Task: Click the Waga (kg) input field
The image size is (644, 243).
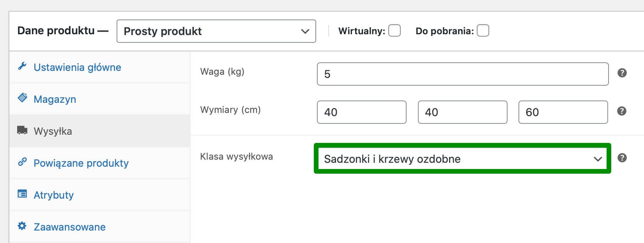Action: point(463,74)
